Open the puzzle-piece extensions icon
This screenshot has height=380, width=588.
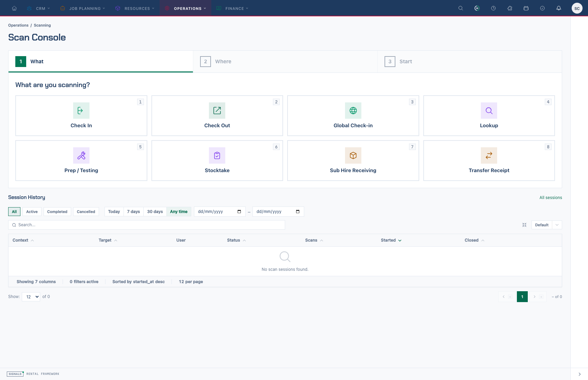point(510,8)
